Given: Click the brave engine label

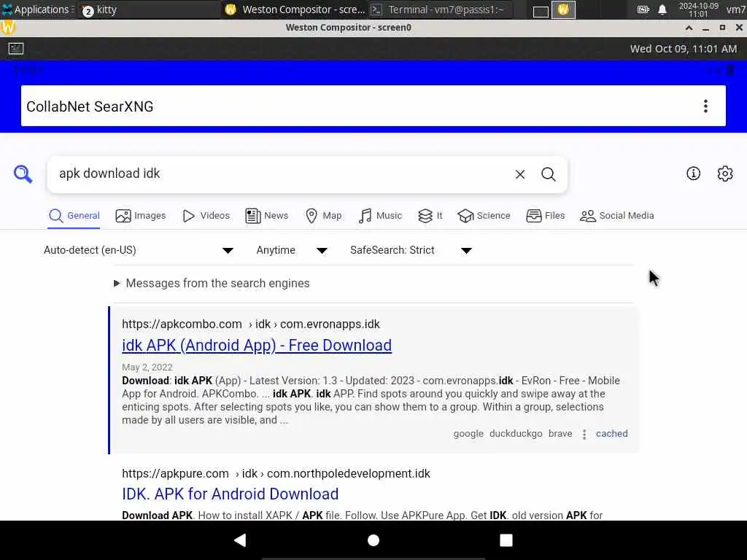Looking at the screenshot, I should pyautogui.click(x=560, y=434).
